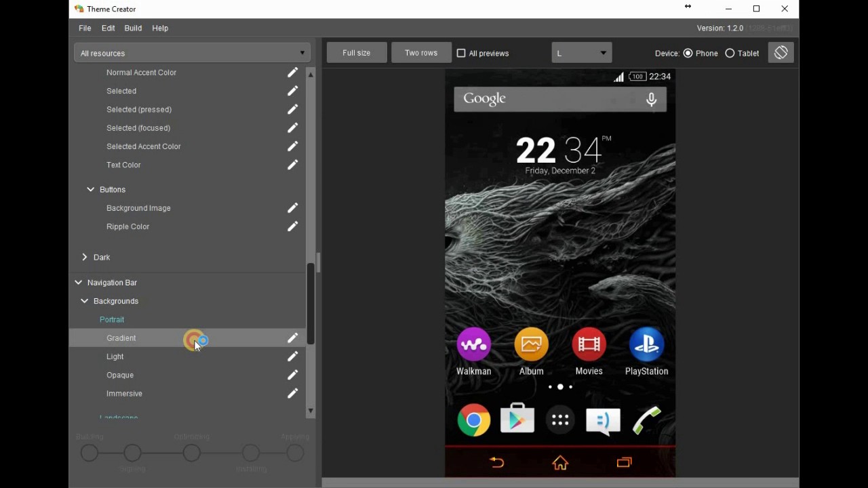Edit the Buttons Background Image

(x=292, y=208)
